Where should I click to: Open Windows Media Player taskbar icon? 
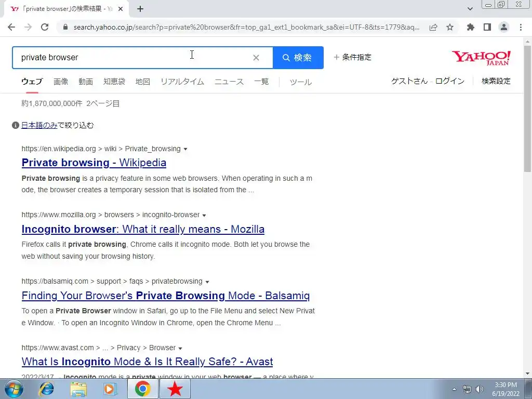110,389
